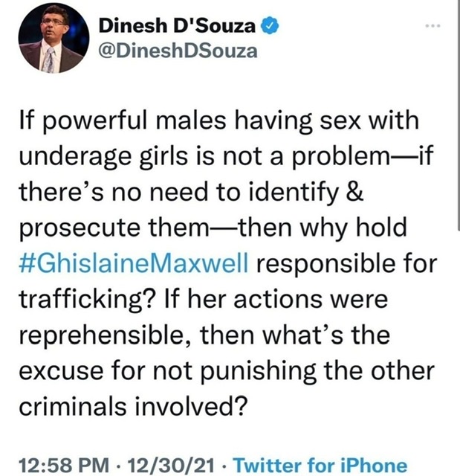Open the Twitter for iPhone source link

point(320,466)
